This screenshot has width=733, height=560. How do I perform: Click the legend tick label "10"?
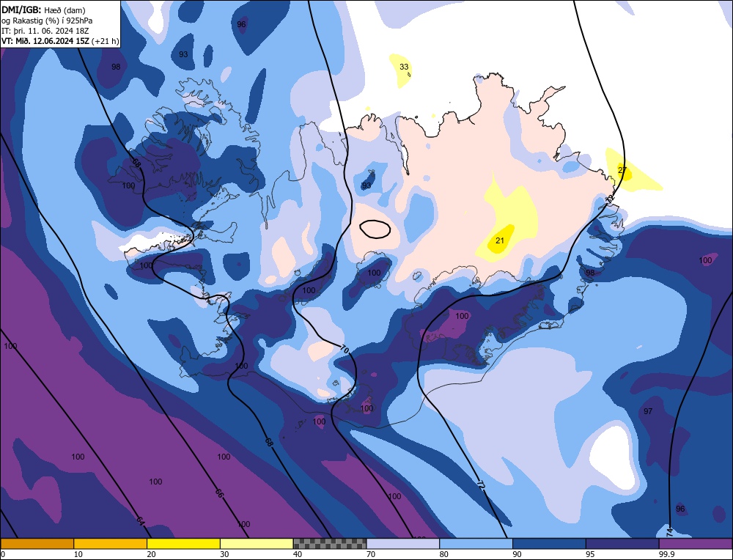click(x=78, y=554)
